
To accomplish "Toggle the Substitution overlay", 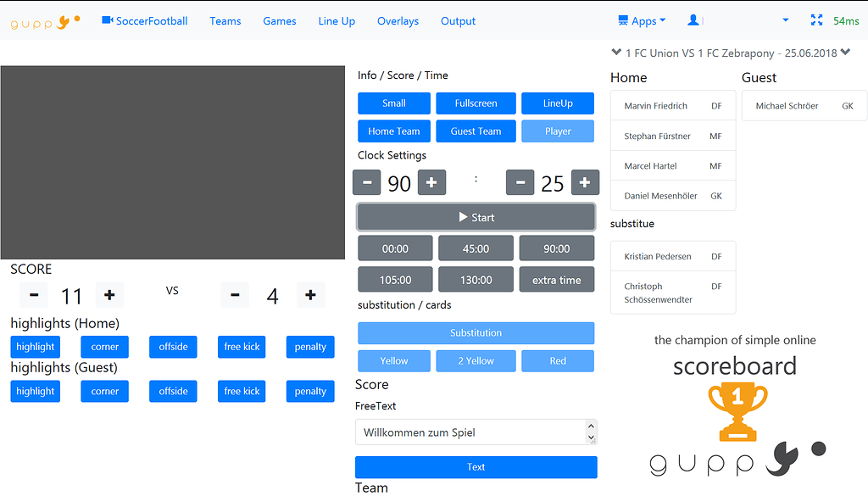I will click(476, 332).
